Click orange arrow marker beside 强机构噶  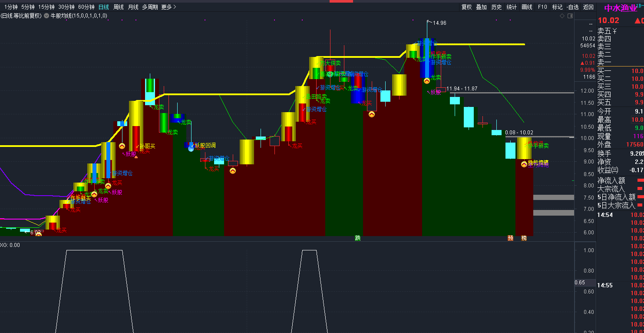[524, 164]
